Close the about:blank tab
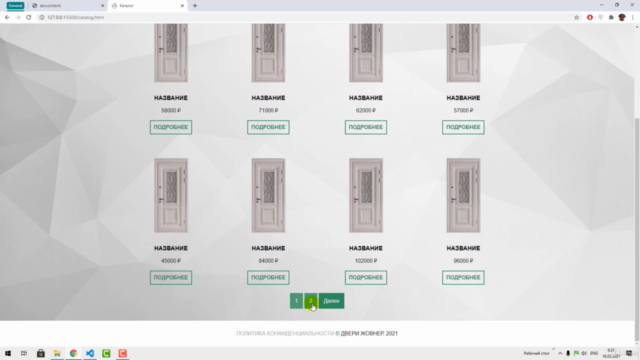The height and width of the screenshot is (360, 640). 102,6
